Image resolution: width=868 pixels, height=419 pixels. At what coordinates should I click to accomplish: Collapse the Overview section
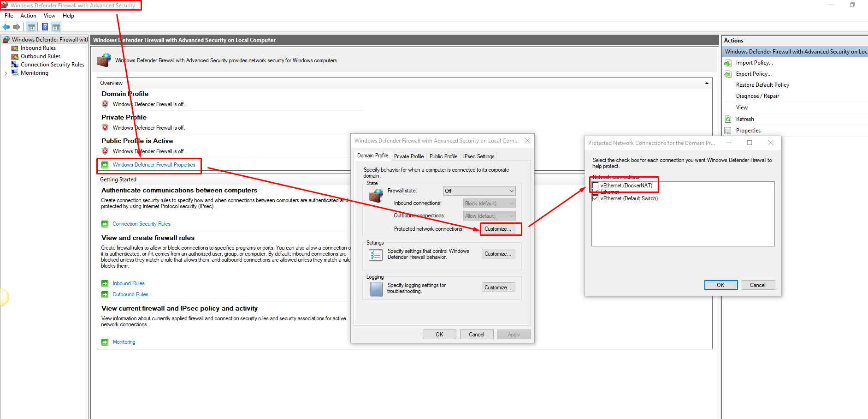(x=707, y=83)
